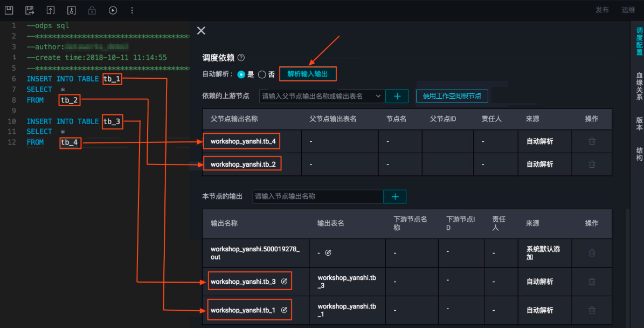Click 系统默认添加 source cell

point(543,253)
